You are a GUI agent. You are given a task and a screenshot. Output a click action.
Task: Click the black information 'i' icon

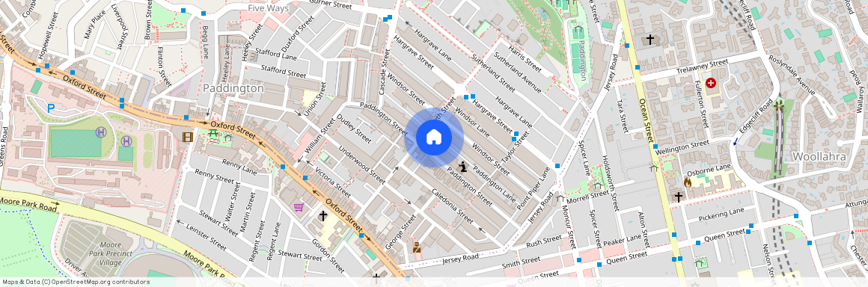click(x=462, y=167)
